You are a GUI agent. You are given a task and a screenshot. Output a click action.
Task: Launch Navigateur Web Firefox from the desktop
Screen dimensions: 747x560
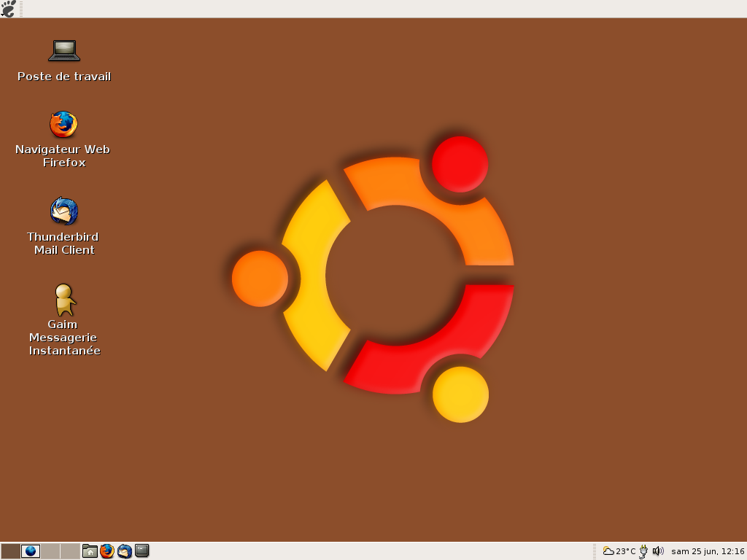point(64,124)
